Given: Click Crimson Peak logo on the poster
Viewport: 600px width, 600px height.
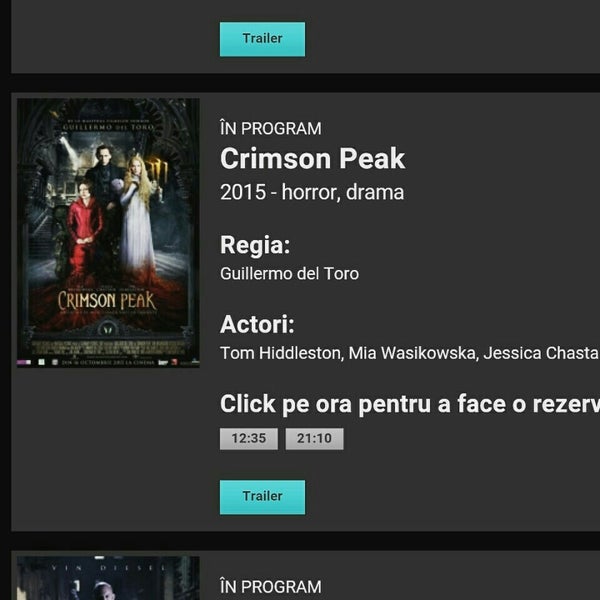Looking at the screenshot, I should [107, 301].
